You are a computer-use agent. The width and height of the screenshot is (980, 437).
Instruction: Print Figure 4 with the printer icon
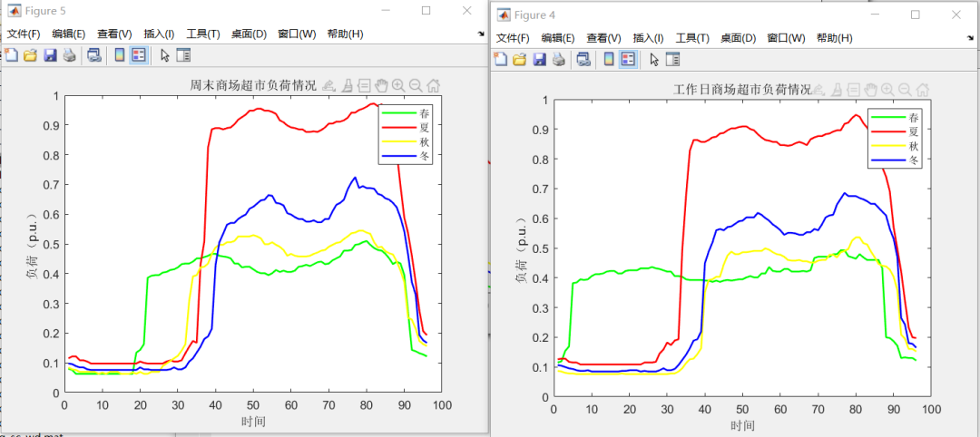[558, 59]
